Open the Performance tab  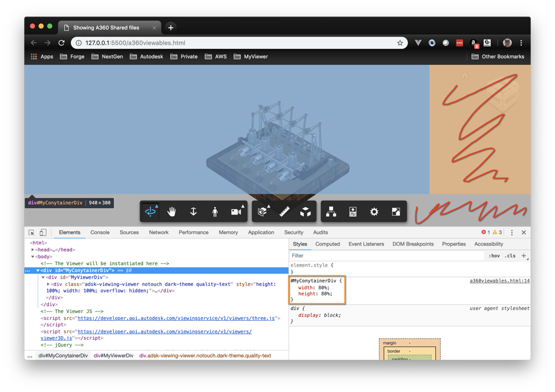pos(194,232)
